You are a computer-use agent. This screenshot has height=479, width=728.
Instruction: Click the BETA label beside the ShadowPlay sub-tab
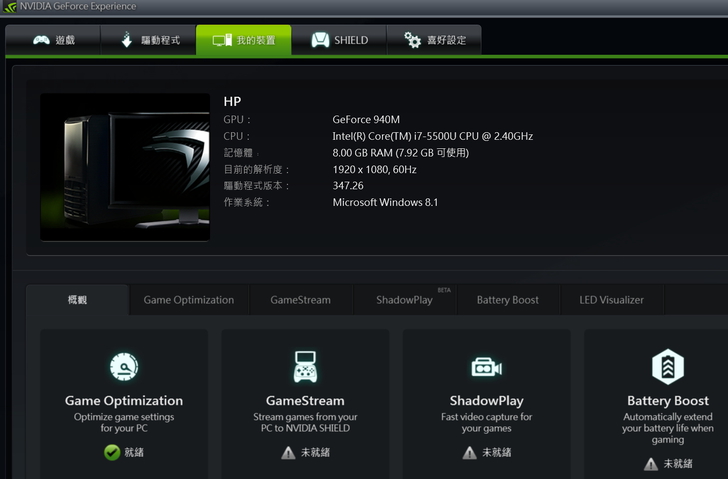[444, 290]
